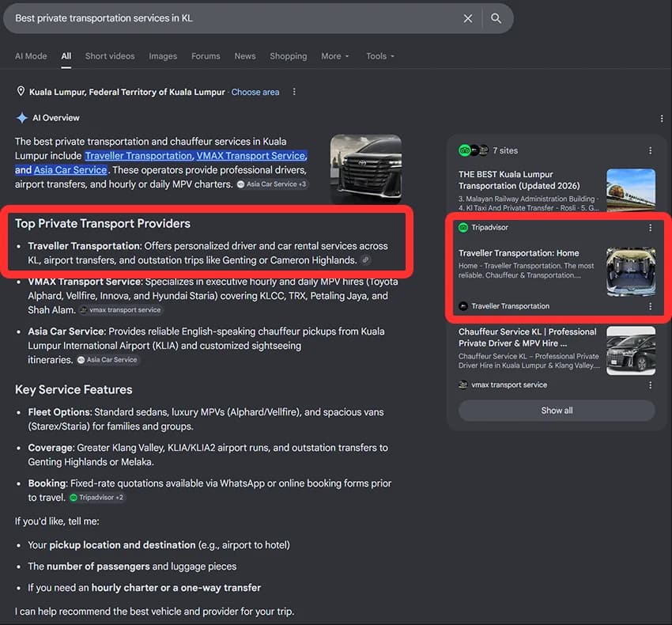This screenshot has width=672, height=625.
Task: Click the Traveller Transportation favicon in the sidebar
Action: (x=463, y=306)
